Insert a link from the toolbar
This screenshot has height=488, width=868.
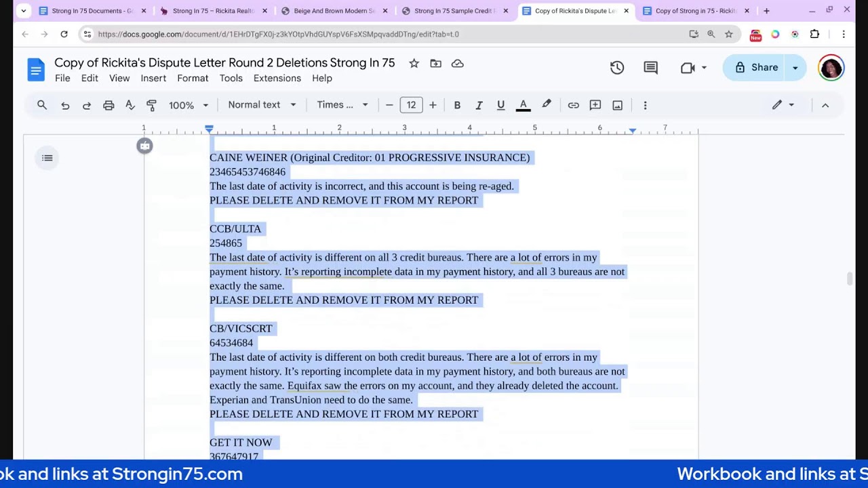[x=574, y=105]
